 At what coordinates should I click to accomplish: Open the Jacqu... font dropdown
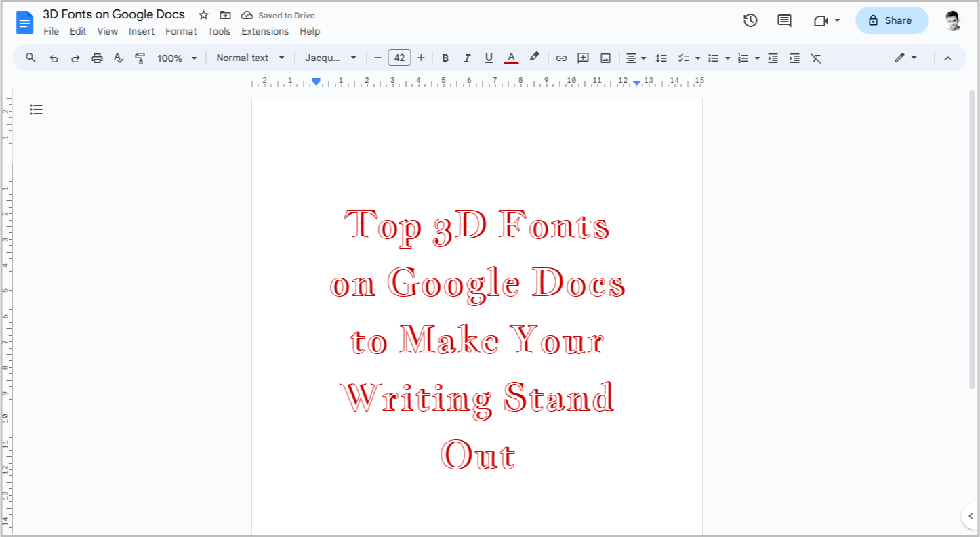point(331,58)
